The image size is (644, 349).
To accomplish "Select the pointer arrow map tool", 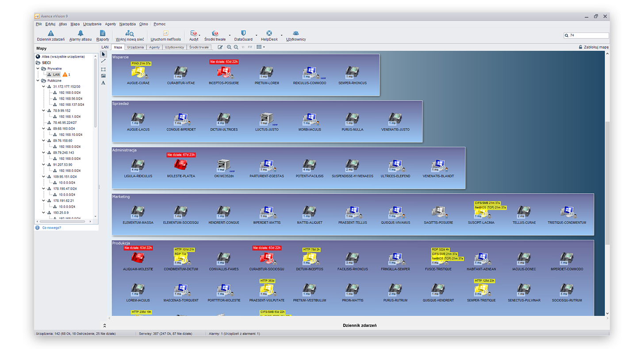I will point(103,54).
